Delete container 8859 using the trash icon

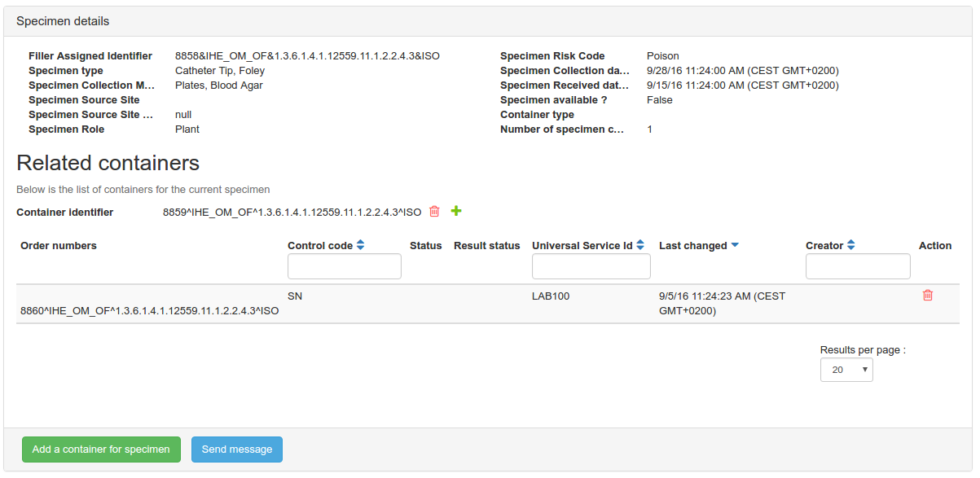pos(434,212)
